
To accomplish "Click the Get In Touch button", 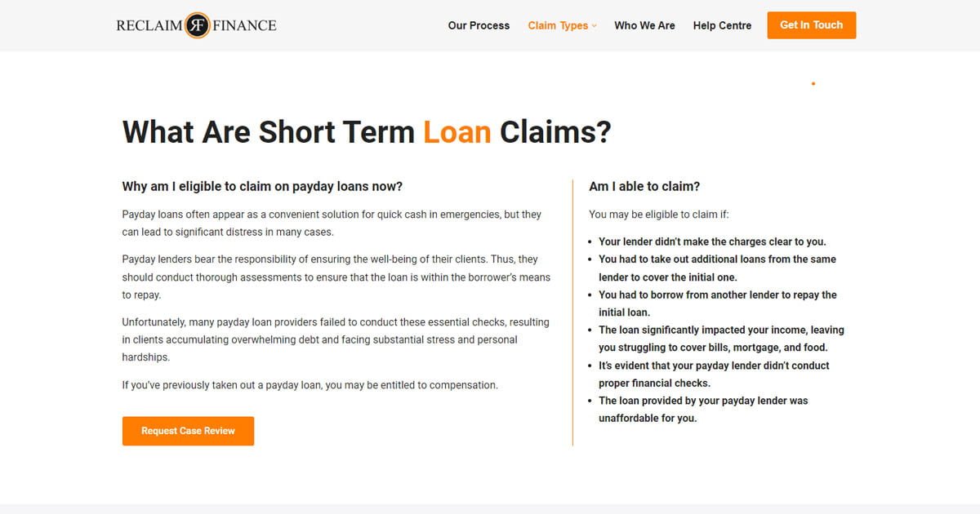I will point(811,25).
